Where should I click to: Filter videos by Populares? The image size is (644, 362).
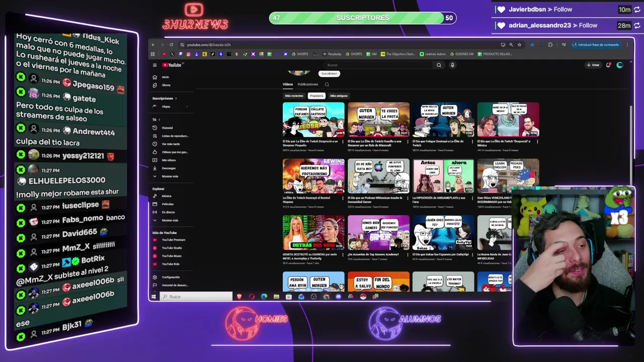(x=316, y=96)
